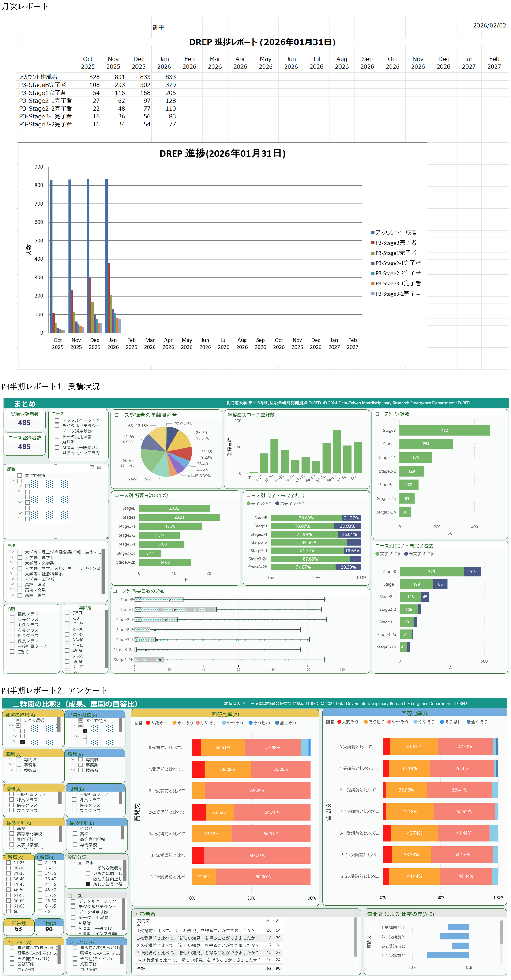Select the 26-30 checkbox in 年齢層(A)
This screenshot has height=980, width=511.
[x=8, y=868]
